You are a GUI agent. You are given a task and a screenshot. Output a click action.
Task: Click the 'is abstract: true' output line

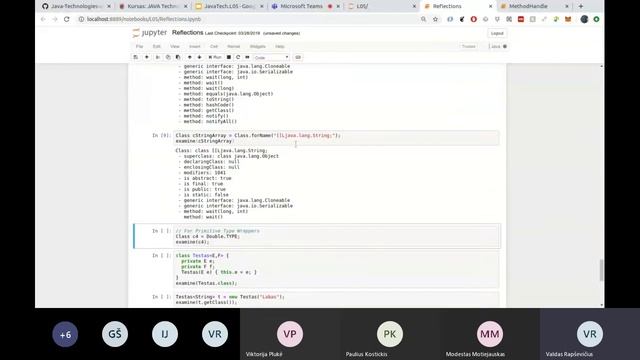205,178
